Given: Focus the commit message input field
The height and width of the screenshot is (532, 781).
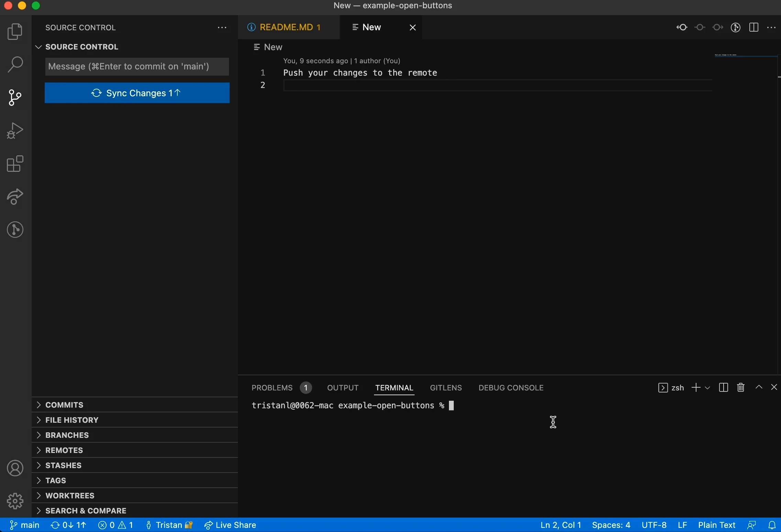Looking at the screenshot, I should pyautogui.click(x=137, y=67).
